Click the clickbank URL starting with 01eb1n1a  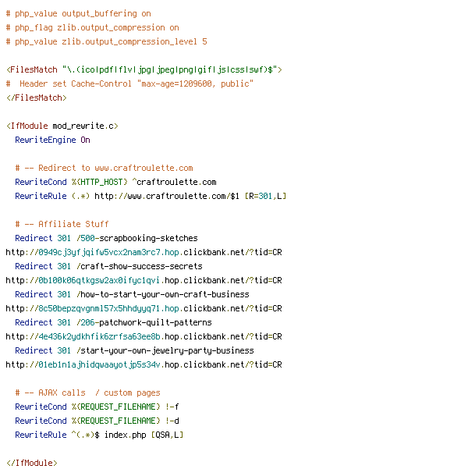[x=144, y=364]
